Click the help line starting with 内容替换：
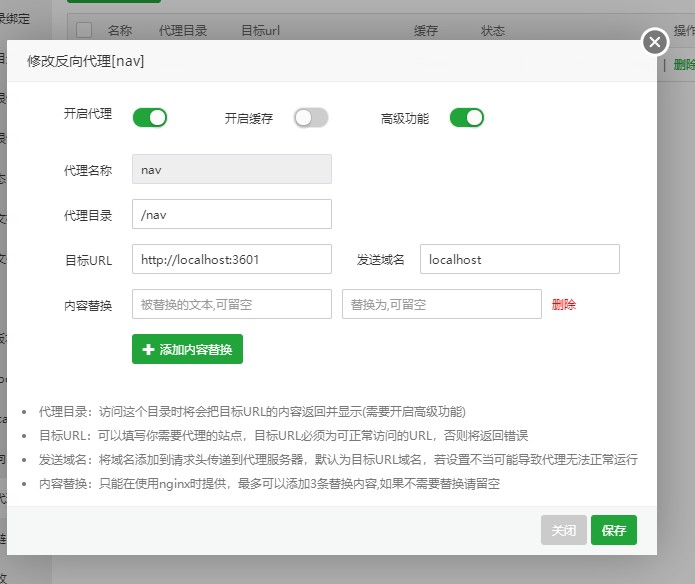This screenshot has width=695, height=584. [269, 483]
